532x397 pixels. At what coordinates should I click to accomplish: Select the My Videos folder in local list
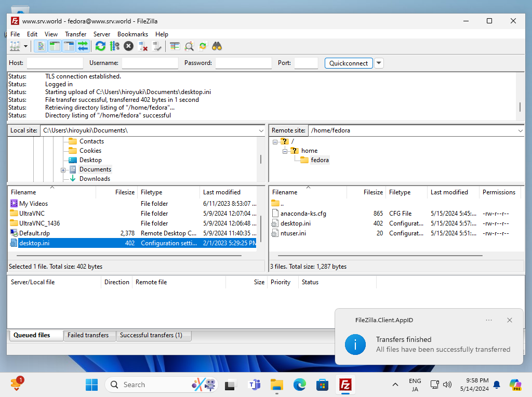[x=33, y=204]
